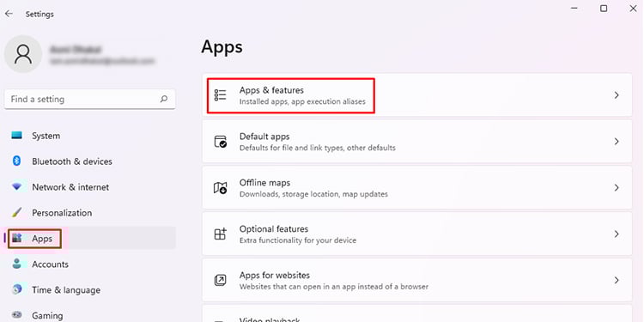
Task: Click the Offline maps icon
Action: click(220, 188)
